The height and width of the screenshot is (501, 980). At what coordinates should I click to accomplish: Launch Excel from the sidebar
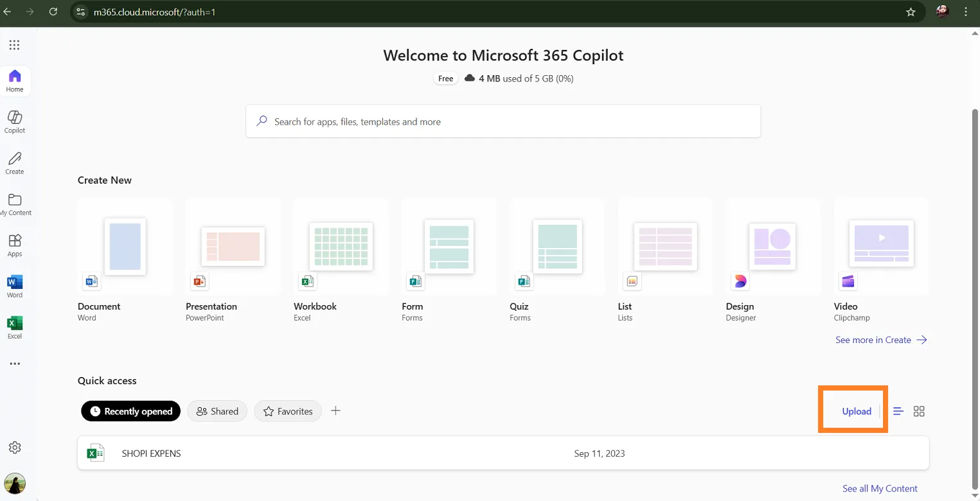tap(15, 328)
